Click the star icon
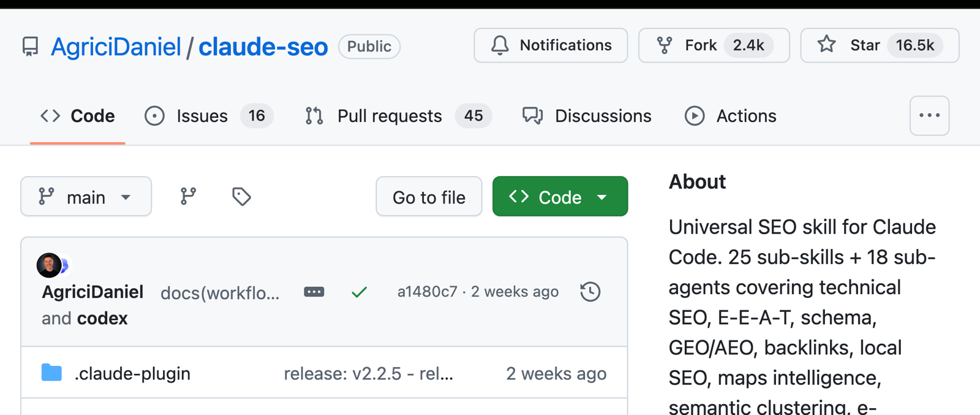 coord(826,44)
